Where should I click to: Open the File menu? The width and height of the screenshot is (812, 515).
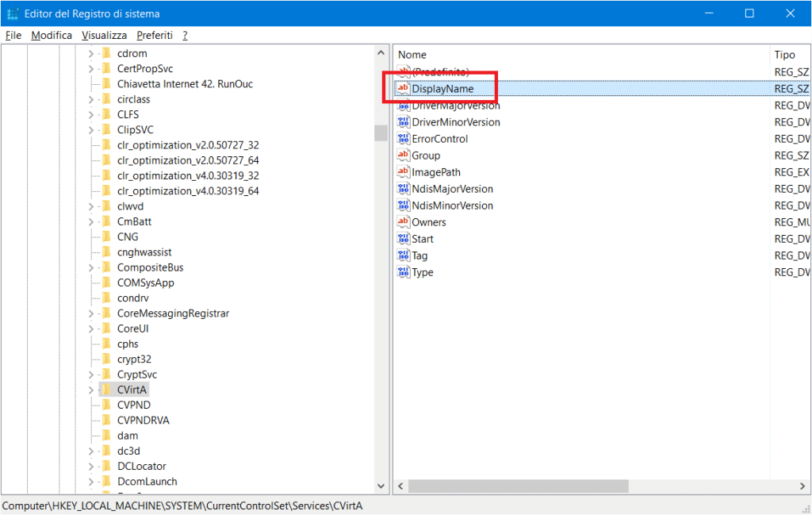pos(13,35)
